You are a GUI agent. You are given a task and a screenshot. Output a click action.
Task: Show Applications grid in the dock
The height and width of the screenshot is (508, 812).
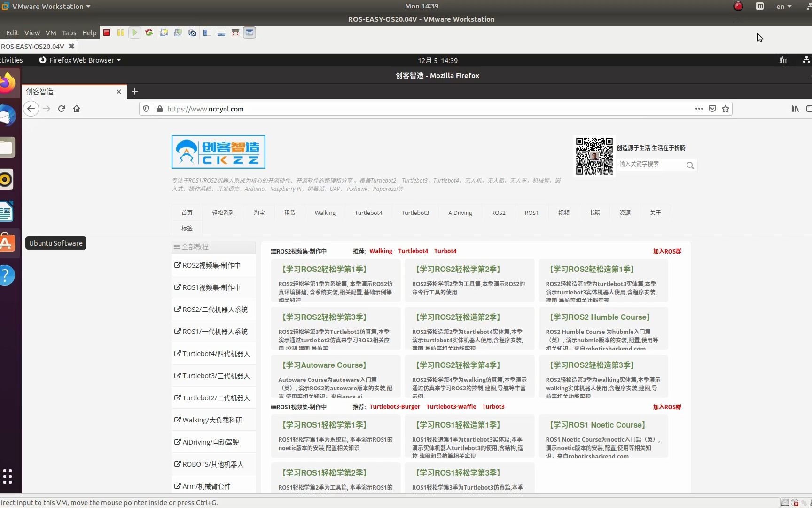point(7,476)
